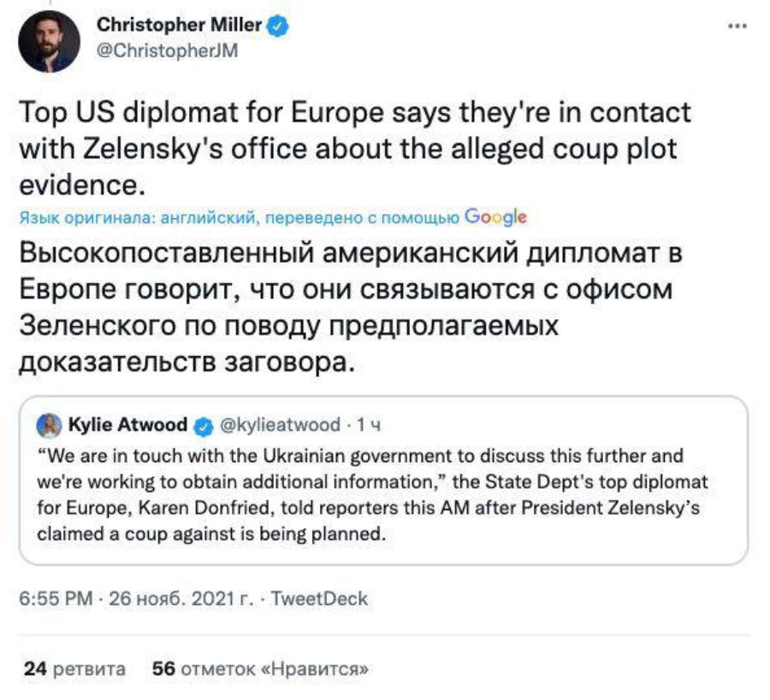
Task: Click Kylie Atwood's verified badge
Action: pos(204,425)
